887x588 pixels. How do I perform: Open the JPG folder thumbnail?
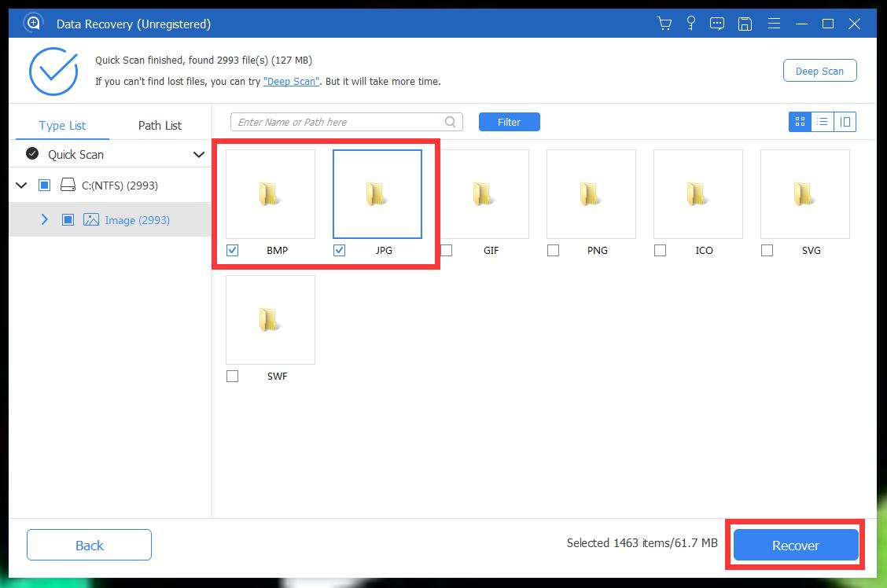(377, 194)
